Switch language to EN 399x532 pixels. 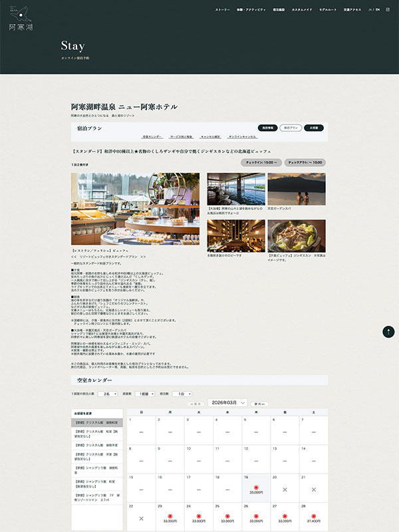(x=378, y=10)
